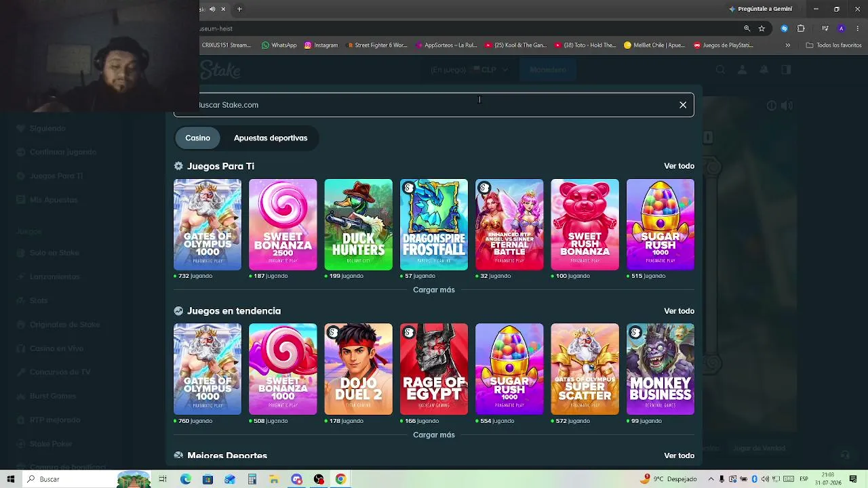
Task: Open the AppSorteos bookmark
Action: tap(446, 45)
